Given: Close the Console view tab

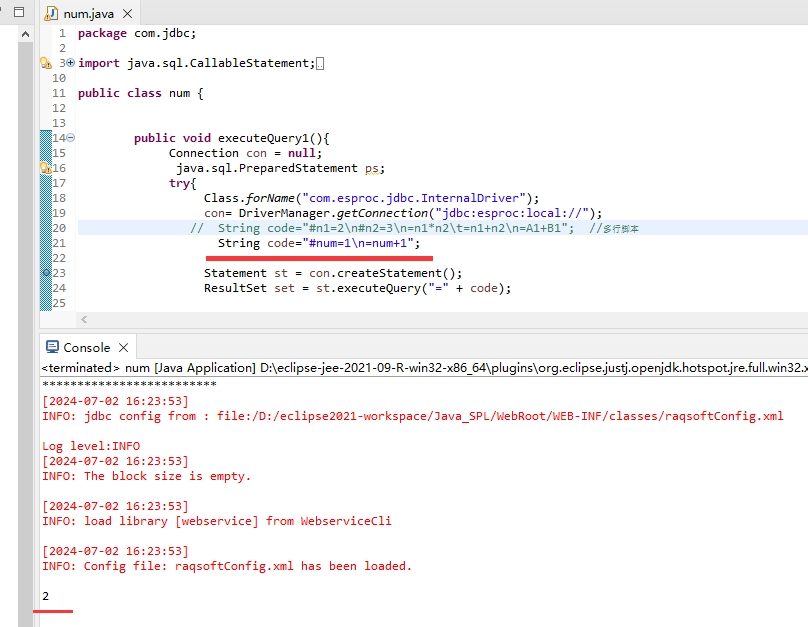Looking at the screenshot, I should tap(123, 347).
